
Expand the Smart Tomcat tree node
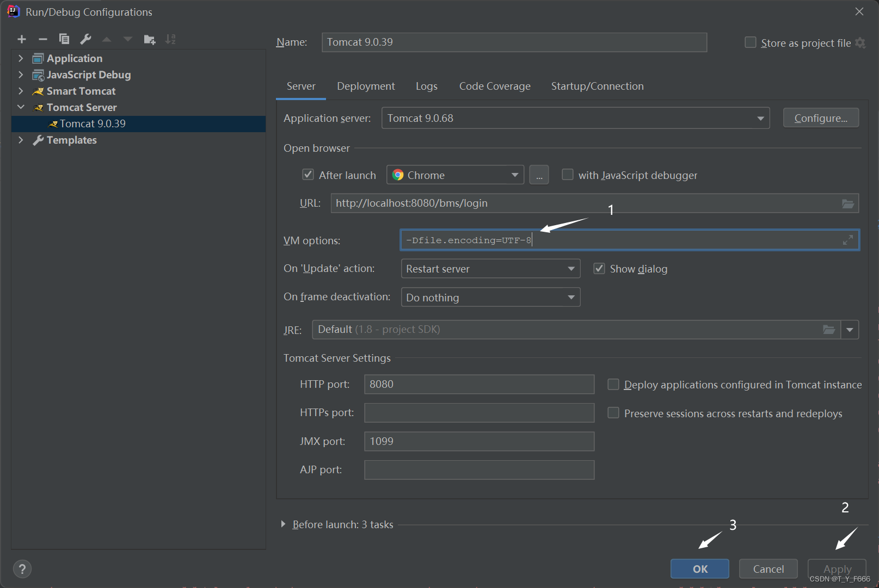coord(21,91)
